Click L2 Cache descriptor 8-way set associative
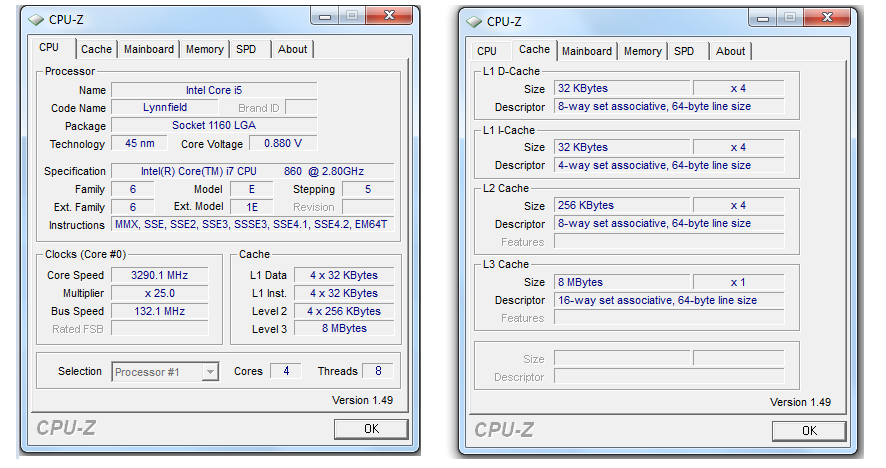This screenshot has height=468, width=886. [669, 223]
